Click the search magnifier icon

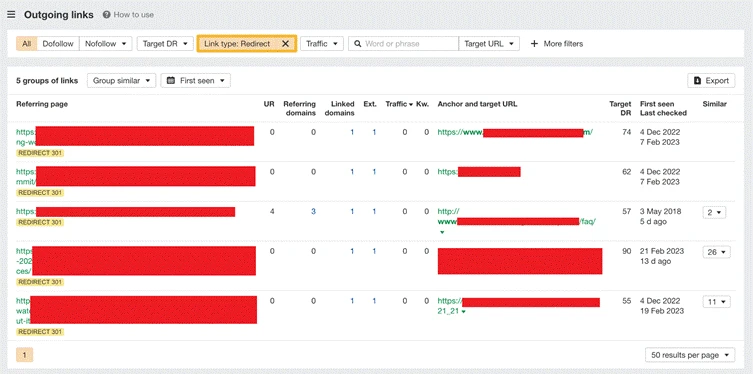pos(357,44)
